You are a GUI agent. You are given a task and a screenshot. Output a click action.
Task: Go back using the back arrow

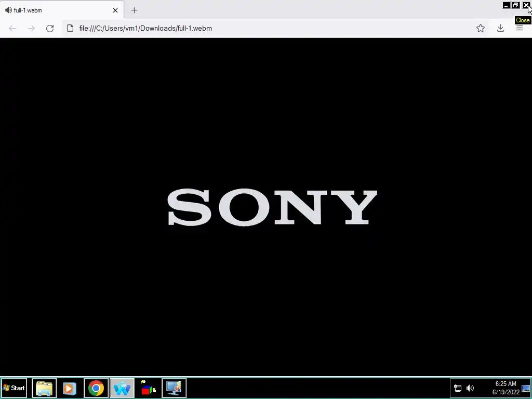click(12, 28)
